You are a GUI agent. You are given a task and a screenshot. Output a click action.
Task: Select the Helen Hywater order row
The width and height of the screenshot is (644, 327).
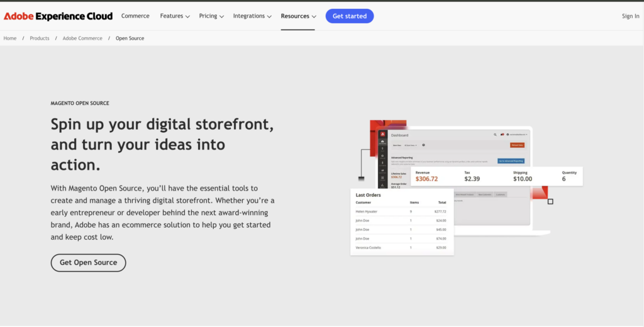[401, 211]
